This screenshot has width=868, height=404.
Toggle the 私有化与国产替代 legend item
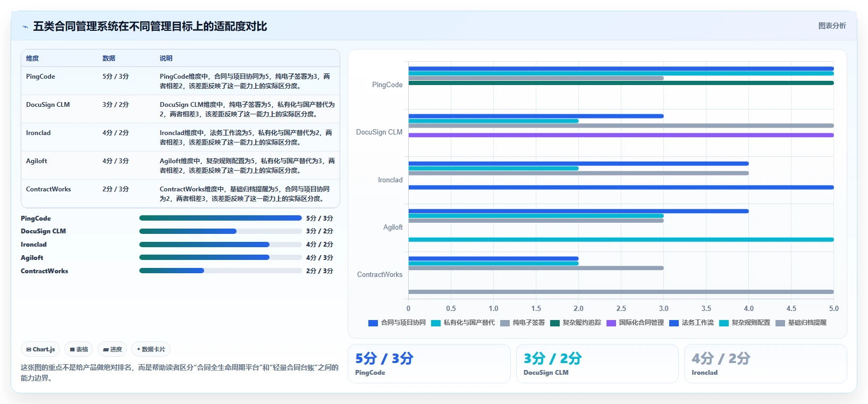click(463, 323)
